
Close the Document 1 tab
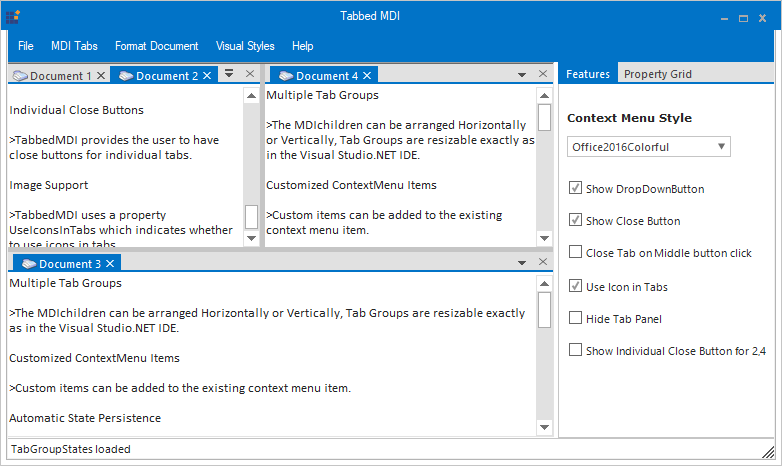point(101,75)
